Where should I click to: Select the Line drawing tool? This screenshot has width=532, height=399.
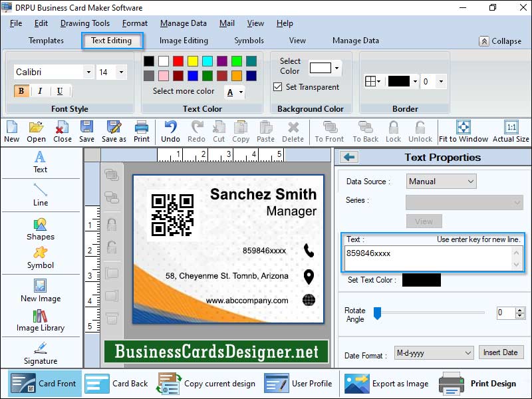(41, 195)
